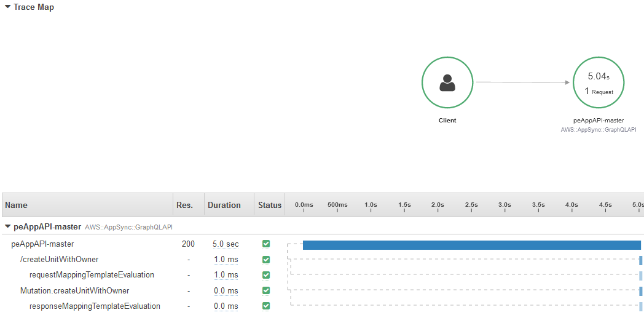Click the 5.0 sec duration value
Screen dimensions: 644x315
[x=226, y=244]
